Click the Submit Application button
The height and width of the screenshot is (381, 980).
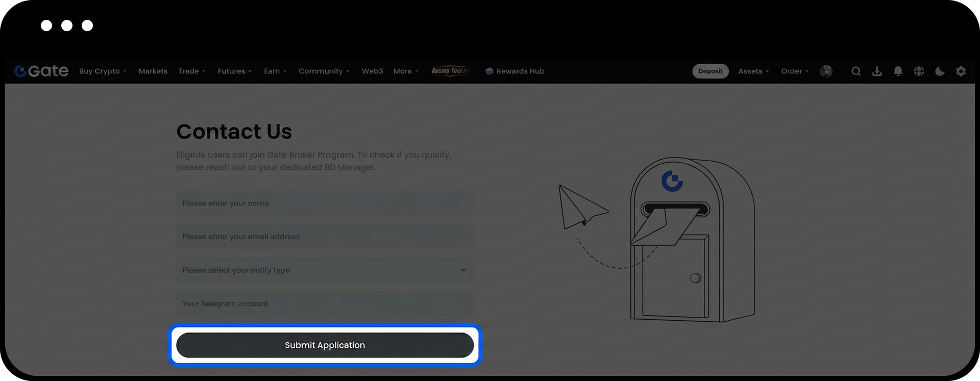(x=325, y=345)
